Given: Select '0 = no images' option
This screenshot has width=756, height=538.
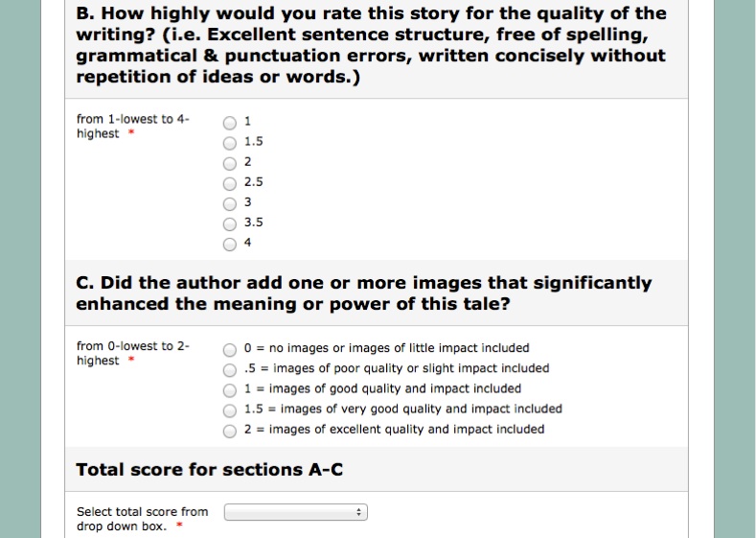Looking at the screenshot, I should [x=230, y=350].
